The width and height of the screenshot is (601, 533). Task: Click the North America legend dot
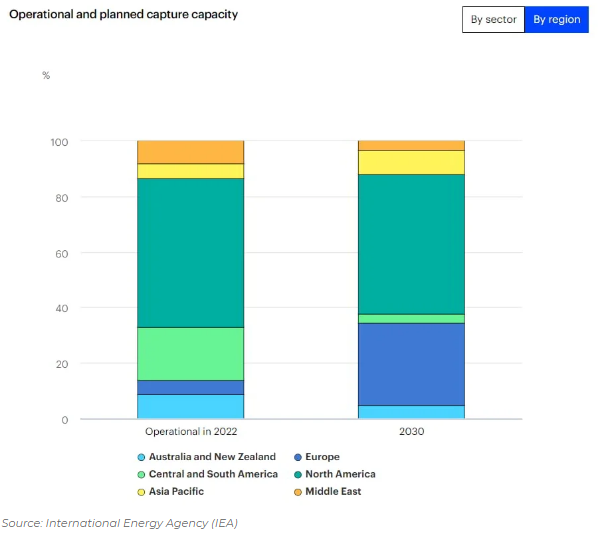[x=299, y=474]
